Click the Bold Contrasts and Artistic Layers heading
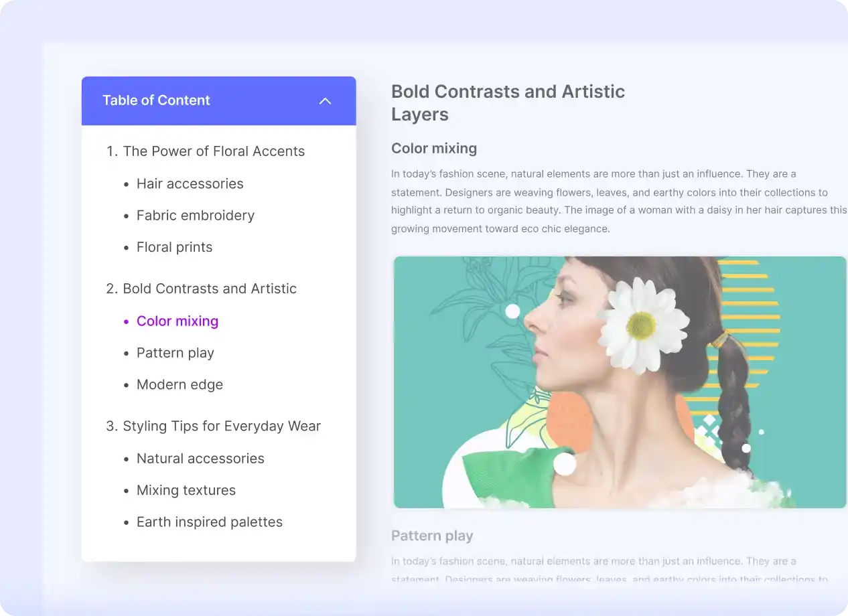This screenshot has height=616, width=848. point(507,102)
